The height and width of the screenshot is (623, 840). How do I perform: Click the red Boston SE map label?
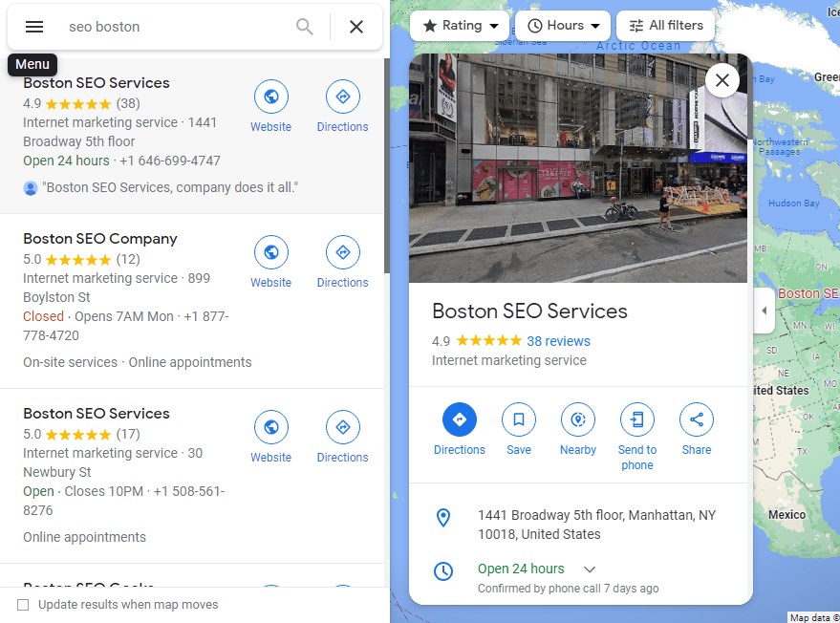808,293
